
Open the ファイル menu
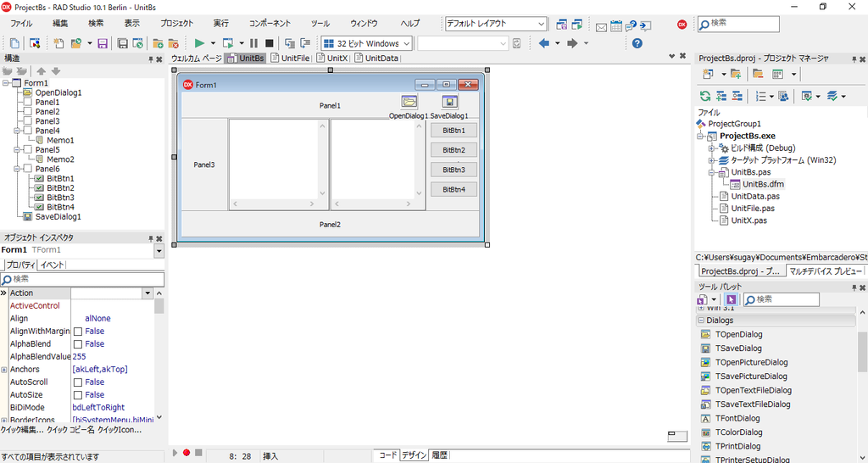[21, 24]
